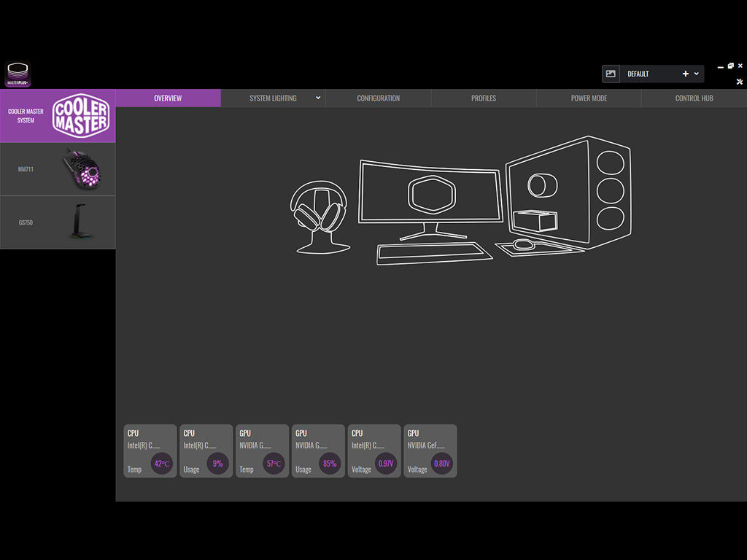Switch to the Configuration tab
This screenshot has width=747, height=560.
pos(378,98)
